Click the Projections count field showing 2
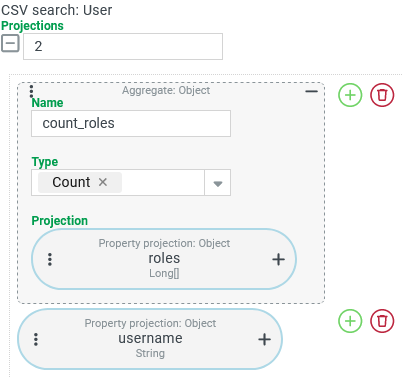Screen dimensions: 402x377 123,46
